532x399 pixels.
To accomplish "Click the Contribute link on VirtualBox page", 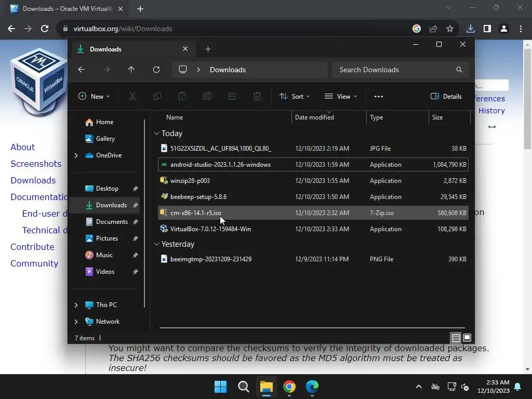I will [x=32, y=247].
